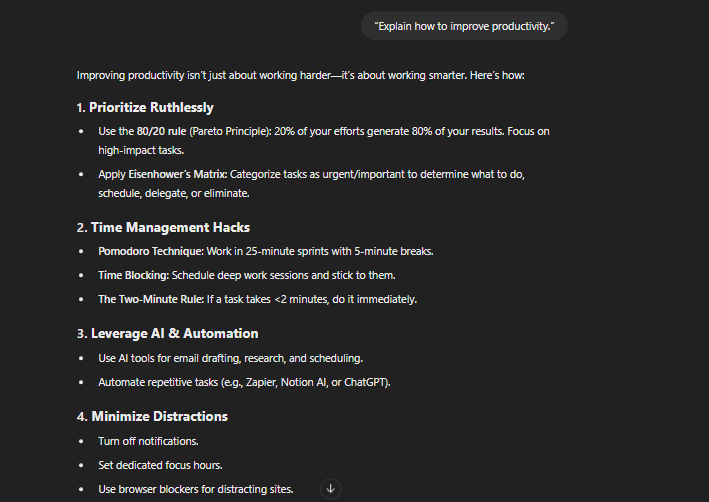The height and width of the screenshot is (502, 709).
Task: Click the 'Automate repetitive tasks' bullet line
Action: point(244,382)
